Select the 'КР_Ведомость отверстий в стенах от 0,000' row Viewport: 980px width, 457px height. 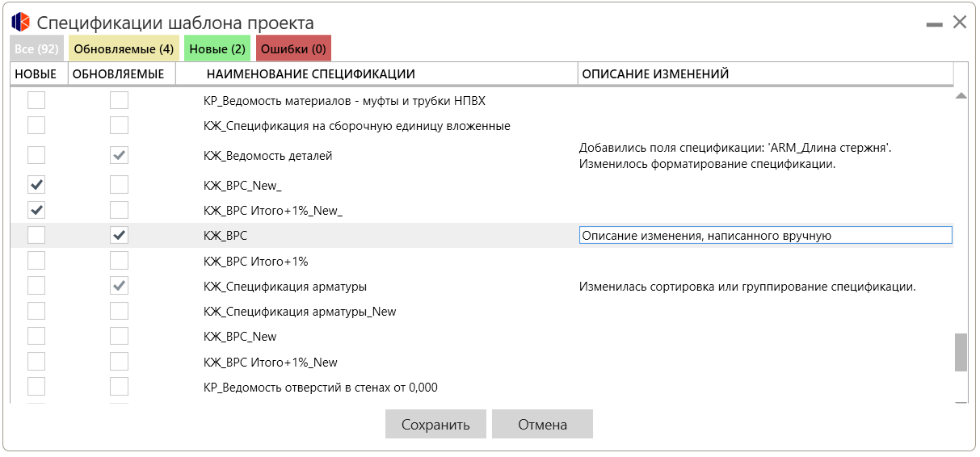coord(320,388)
